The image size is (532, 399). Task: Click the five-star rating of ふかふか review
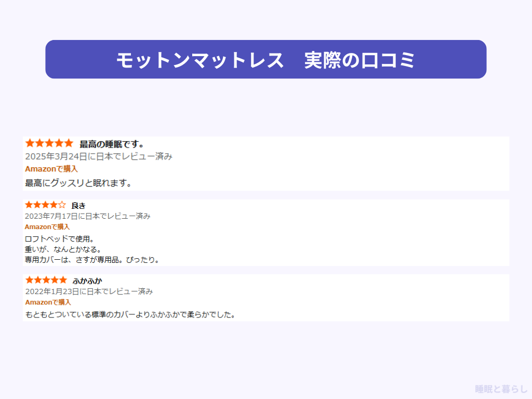point(46,280)
